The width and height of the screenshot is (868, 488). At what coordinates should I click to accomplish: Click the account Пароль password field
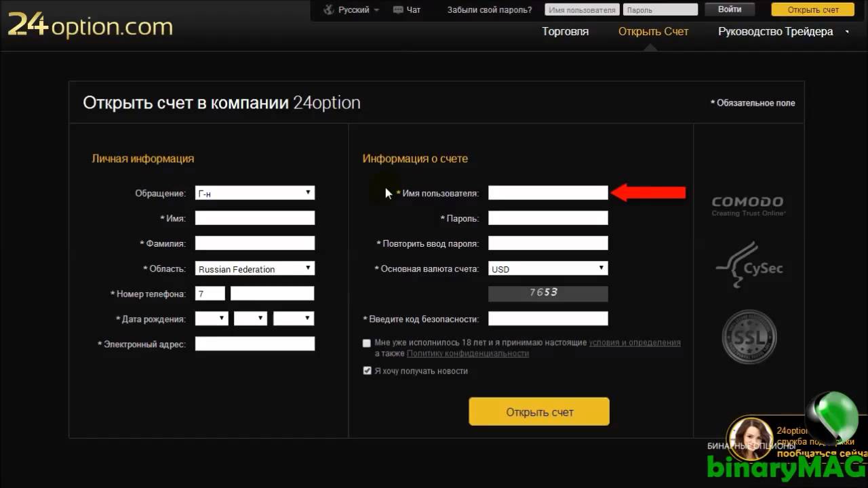pyautogui.click(x=548, y=218)
